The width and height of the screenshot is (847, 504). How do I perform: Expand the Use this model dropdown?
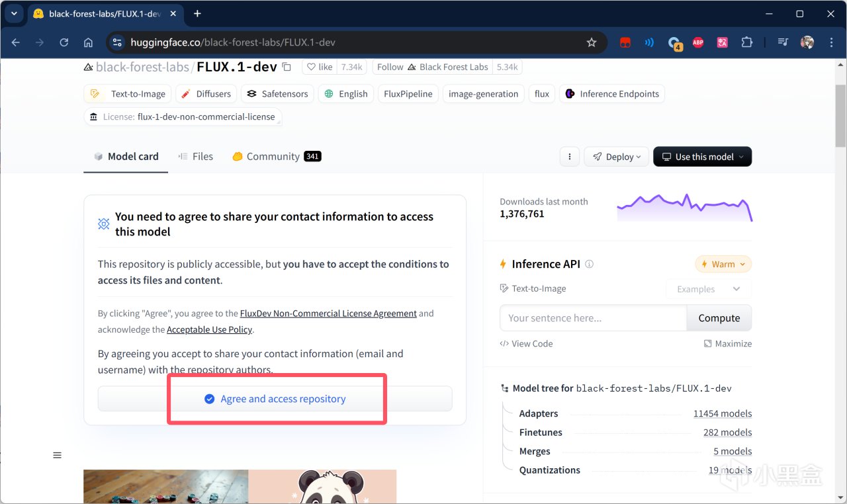click(x=702, y=157)
